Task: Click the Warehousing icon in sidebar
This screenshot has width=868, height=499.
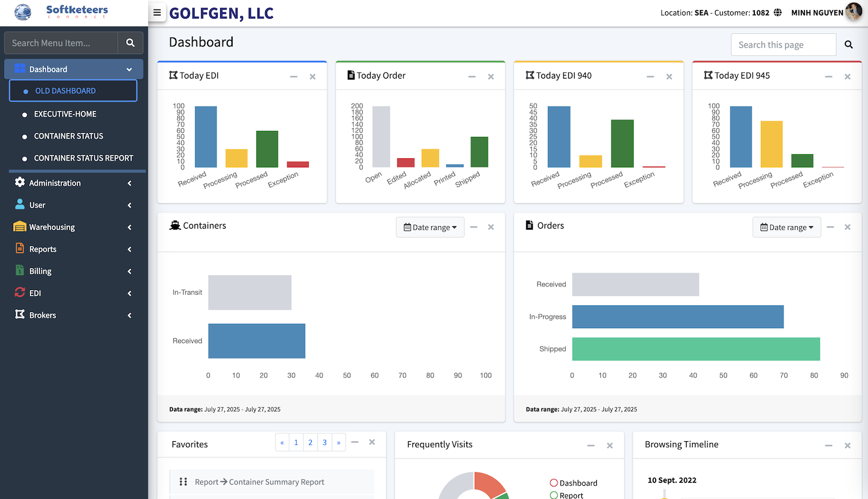Action: pyautogui.click(x=20, y=227)
